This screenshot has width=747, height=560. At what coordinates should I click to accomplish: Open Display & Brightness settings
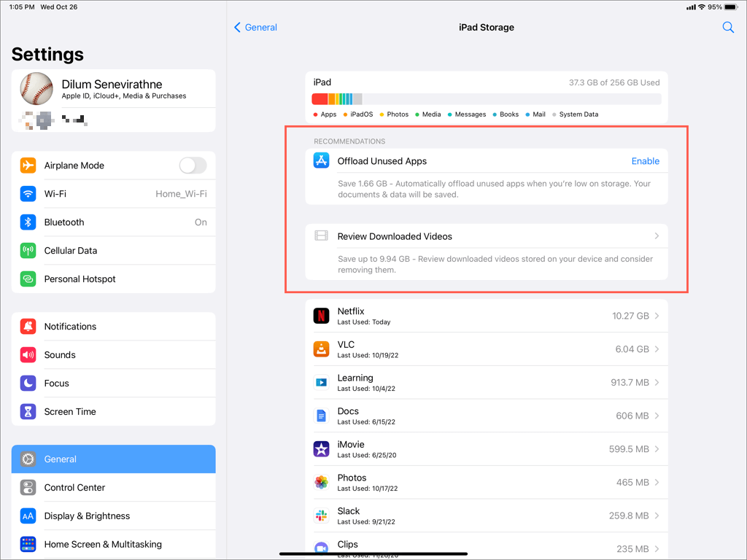[113, 516]
